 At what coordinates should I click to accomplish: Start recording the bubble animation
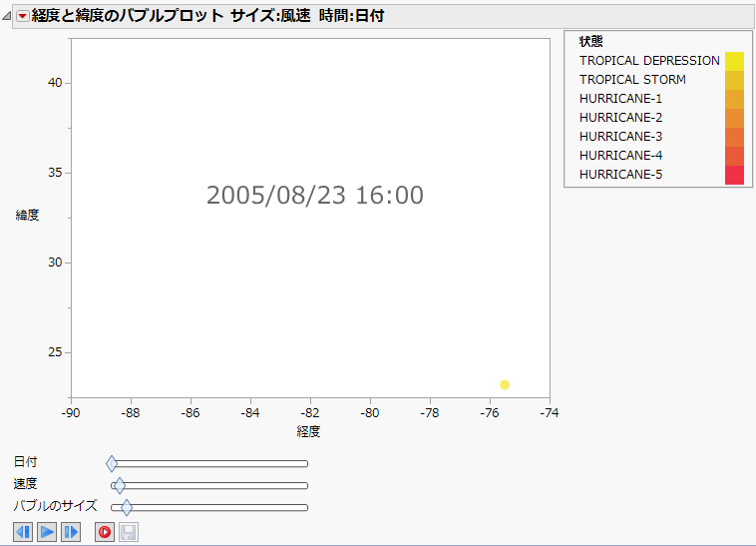coord(105,532)
